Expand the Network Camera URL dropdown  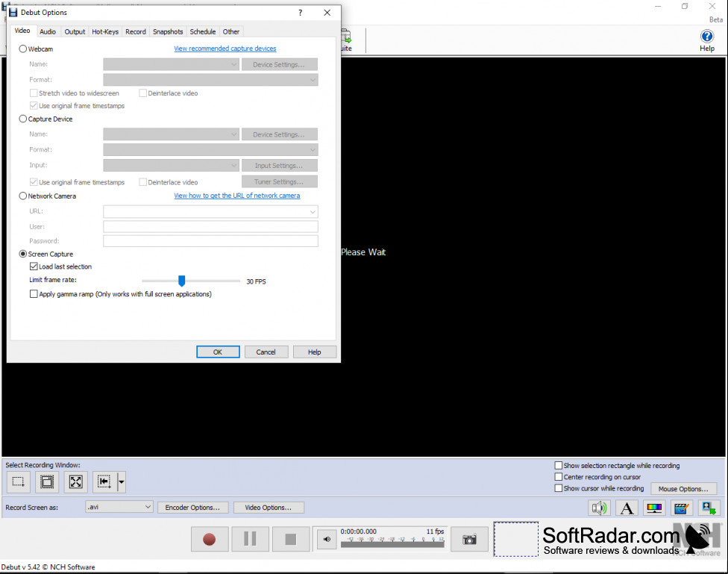pyautogui.click(x=313, y=212)
